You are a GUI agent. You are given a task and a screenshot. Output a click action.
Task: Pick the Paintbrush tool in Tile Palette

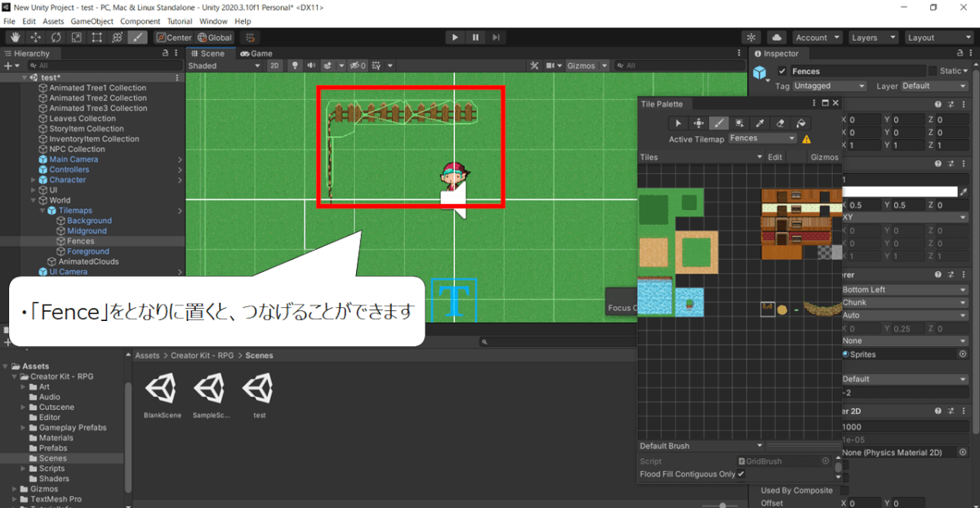719,123
